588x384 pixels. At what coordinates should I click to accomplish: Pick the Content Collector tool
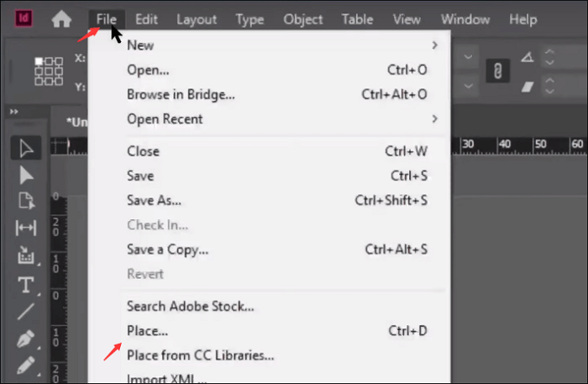(x=25, y=255)
